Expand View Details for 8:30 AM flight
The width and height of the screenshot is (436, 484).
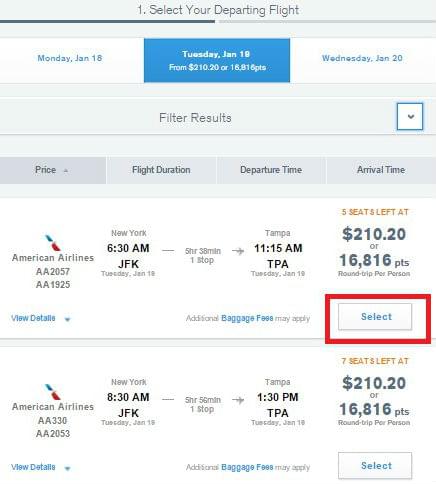pos(41,467)
